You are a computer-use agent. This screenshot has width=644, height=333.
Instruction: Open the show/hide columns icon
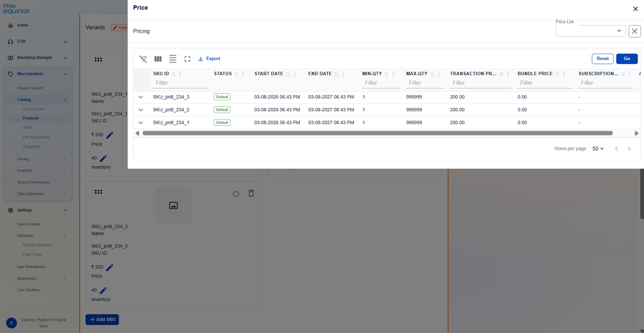[x=158, y=59]
